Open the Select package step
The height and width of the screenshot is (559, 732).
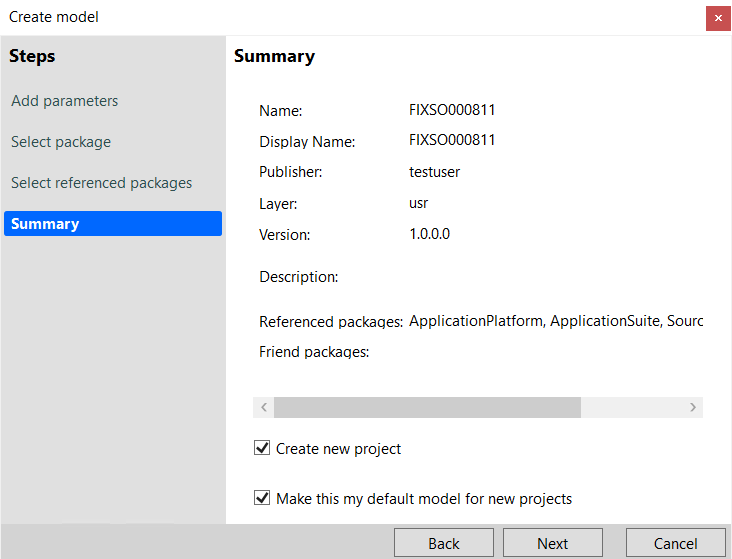click(x=61, y=142)
